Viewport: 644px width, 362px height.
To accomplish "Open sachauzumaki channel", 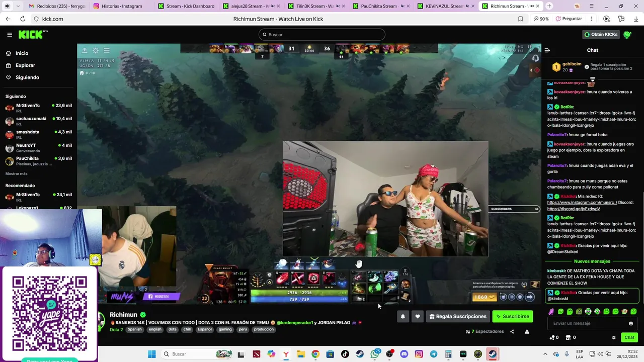I will (38, 120).
